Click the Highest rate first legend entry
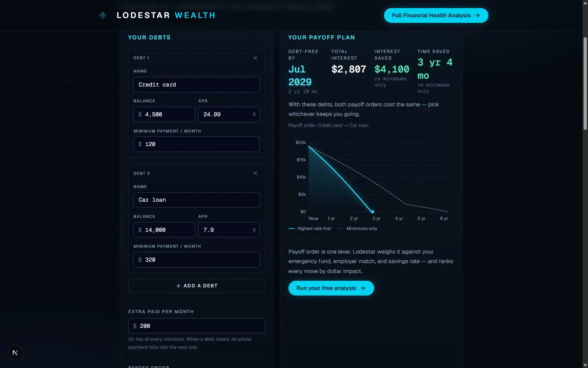The image size is (588, 368). coord(310,229)
